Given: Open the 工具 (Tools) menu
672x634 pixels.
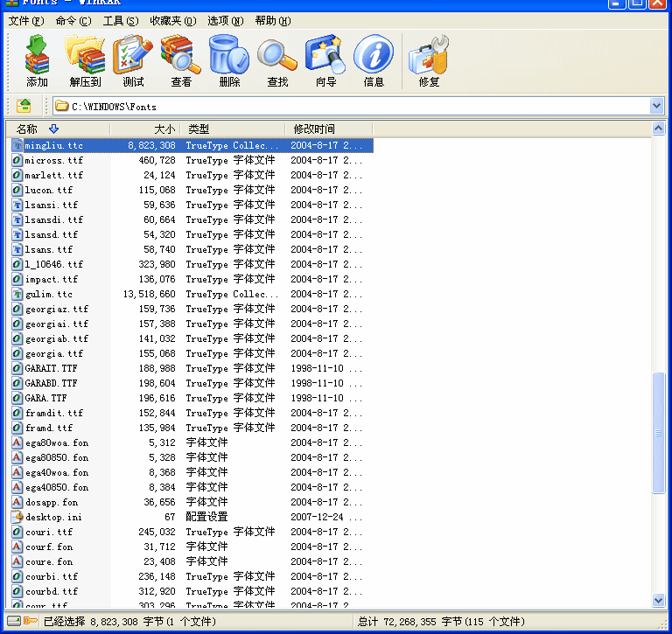Looking at the screenshot, I should [120, 21].
